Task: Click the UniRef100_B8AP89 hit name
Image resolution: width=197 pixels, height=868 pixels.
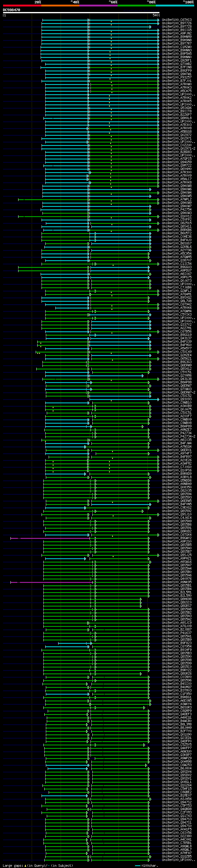Action: pyautogui.click(x=177, y=426)
